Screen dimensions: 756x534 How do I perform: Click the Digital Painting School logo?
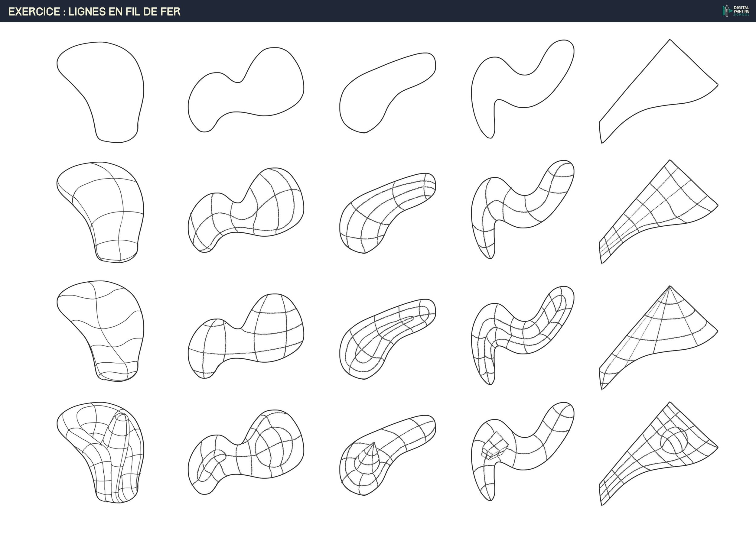(736, 11)
